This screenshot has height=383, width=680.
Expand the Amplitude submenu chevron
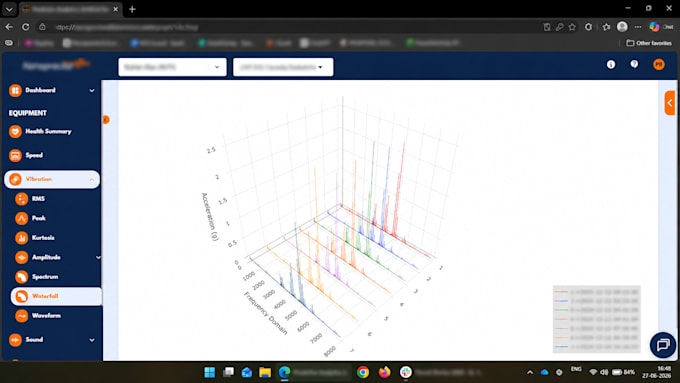(x=98, y=258)
